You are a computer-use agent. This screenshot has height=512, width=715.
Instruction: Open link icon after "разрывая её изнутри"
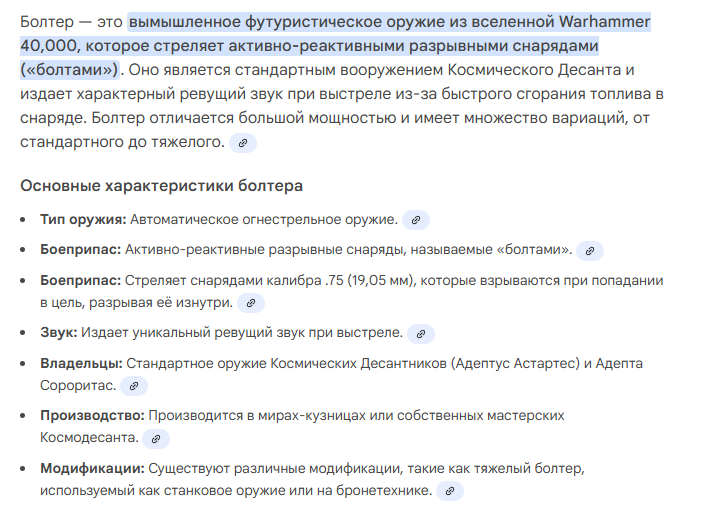251,302
